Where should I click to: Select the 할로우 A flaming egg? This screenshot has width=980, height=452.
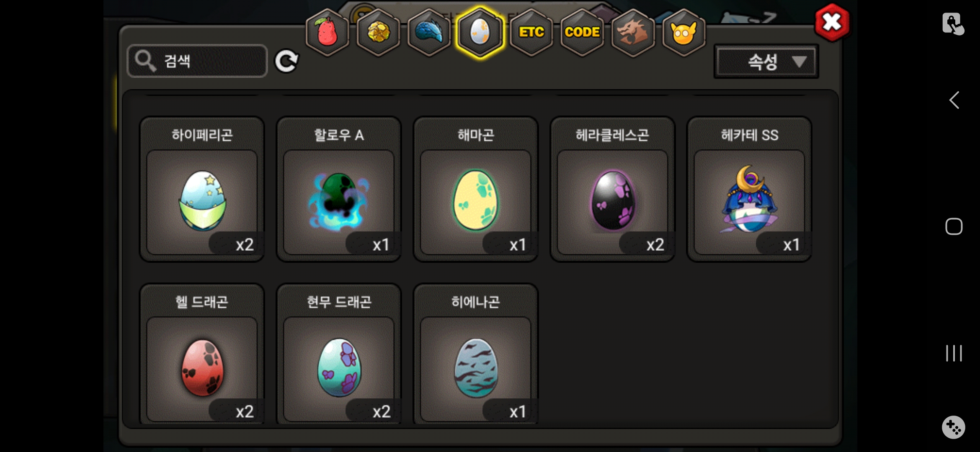tap(339, 189)
